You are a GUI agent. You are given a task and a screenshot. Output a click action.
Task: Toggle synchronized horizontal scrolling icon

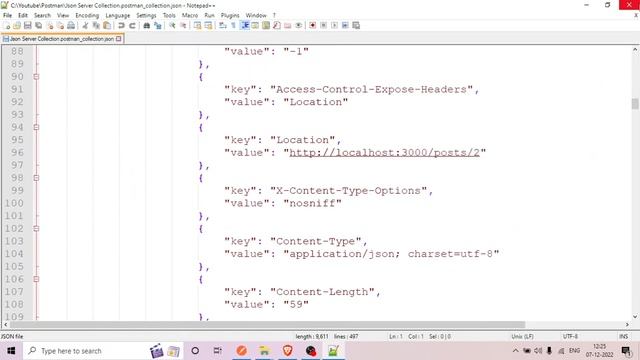tap(209, 25)
